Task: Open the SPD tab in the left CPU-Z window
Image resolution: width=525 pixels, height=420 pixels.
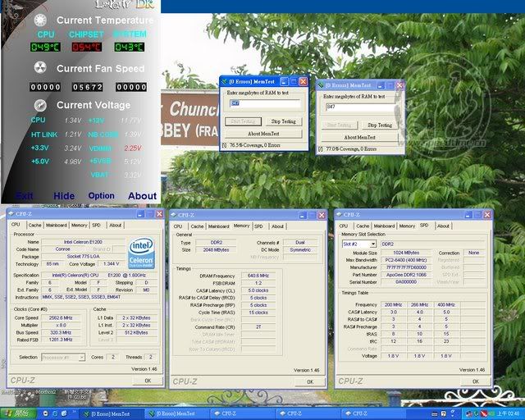Action: [97, 225]
